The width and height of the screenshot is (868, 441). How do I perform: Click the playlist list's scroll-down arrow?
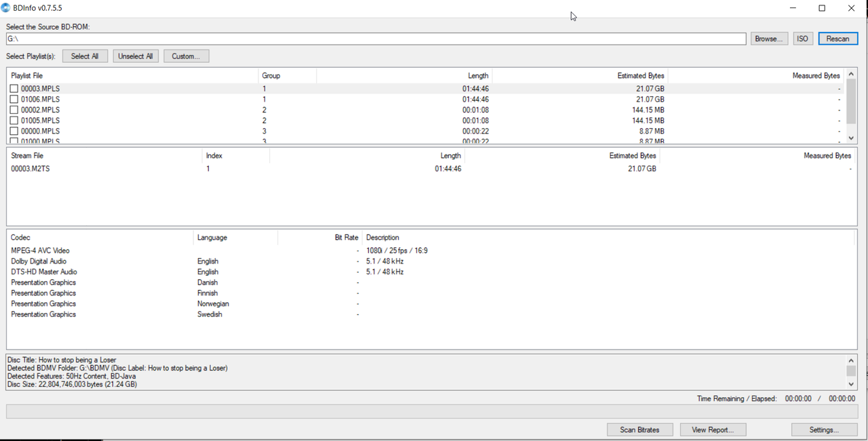(x=851, y=138)
